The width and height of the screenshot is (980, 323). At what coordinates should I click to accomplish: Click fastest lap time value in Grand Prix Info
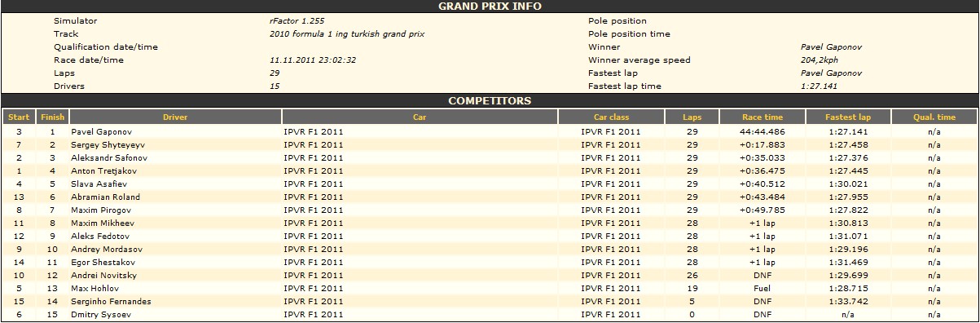pos(819,86)
